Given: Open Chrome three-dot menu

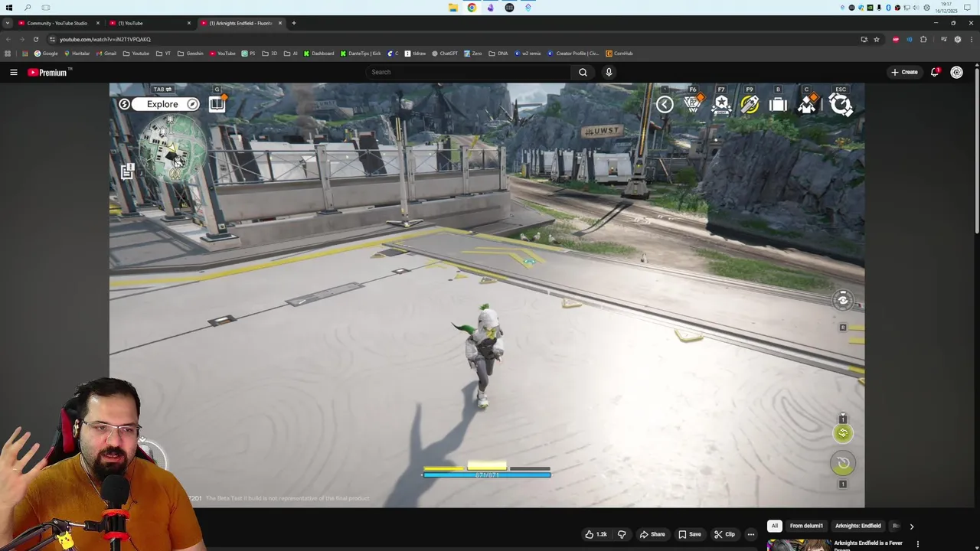Looking at the screenshot, I should (x=971, y=39).
